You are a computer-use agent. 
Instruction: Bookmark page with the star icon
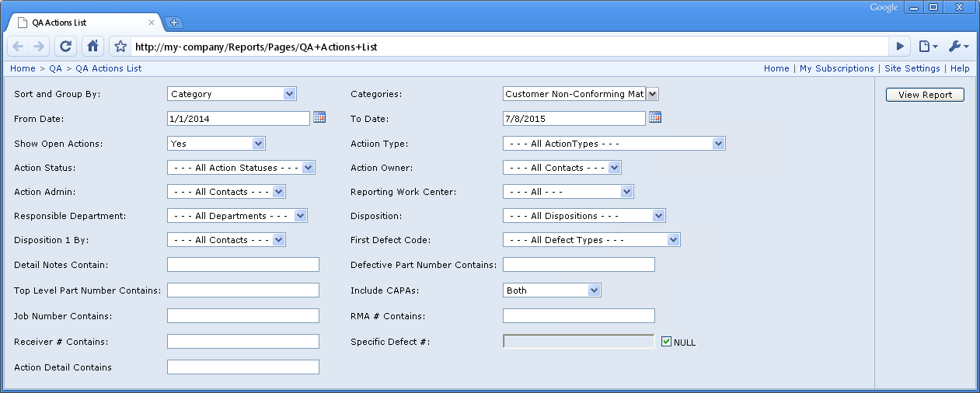pos(120,47)
